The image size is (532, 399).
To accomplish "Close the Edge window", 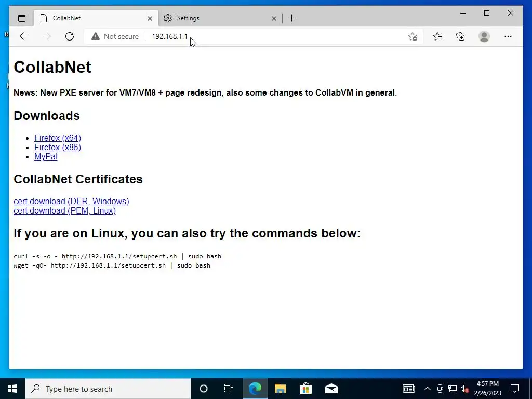I will point(511,13).
